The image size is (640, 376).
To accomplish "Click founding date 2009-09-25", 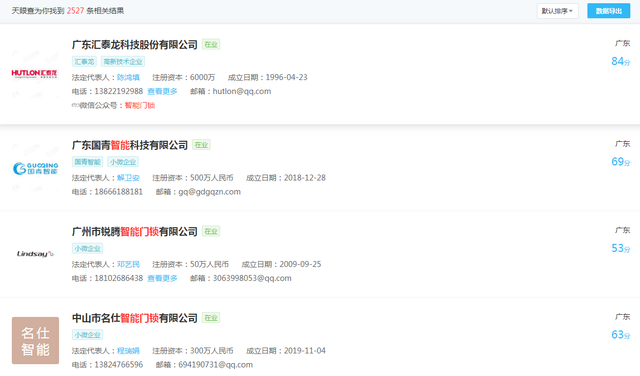I will pos(300,265).
